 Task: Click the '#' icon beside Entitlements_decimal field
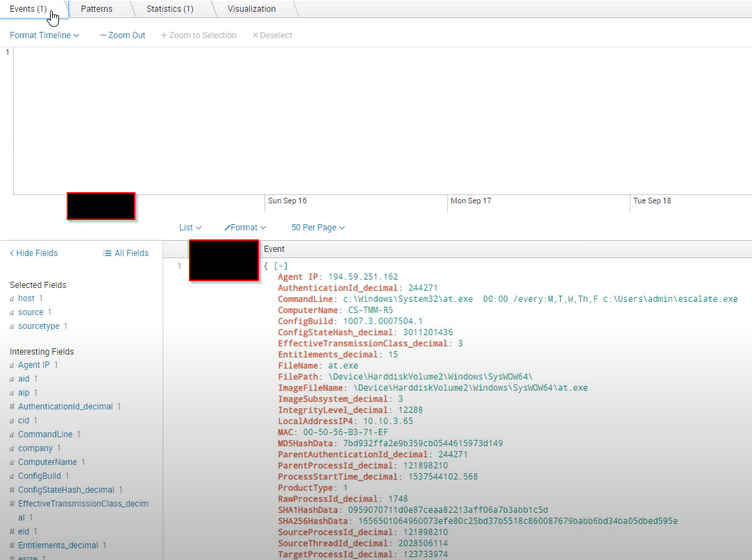point(13,545)
